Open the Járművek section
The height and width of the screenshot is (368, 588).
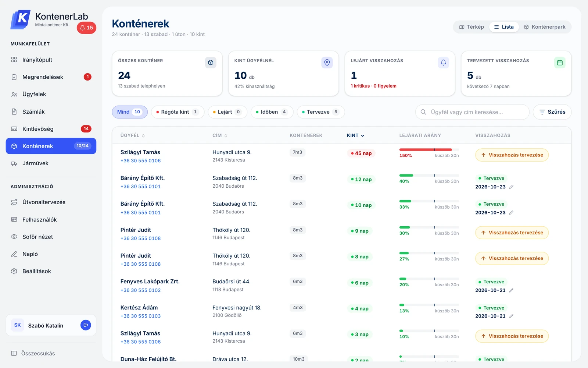coord(51,163)
